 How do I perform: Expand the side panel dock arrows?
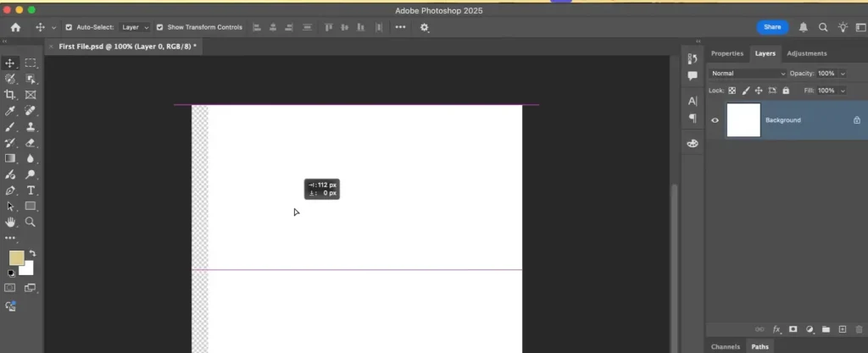click(x=698, y=41)
